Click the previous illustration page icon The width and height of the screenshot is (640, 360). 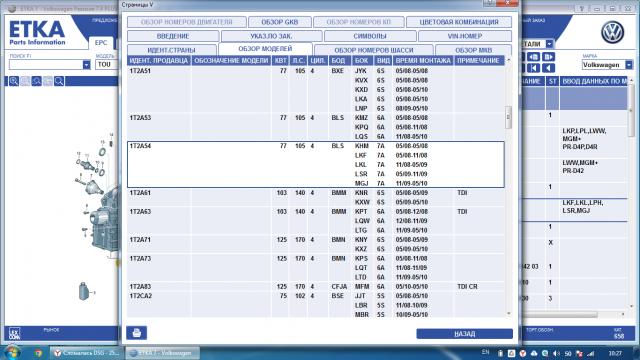pyautogui.click(x=533, y=57)
